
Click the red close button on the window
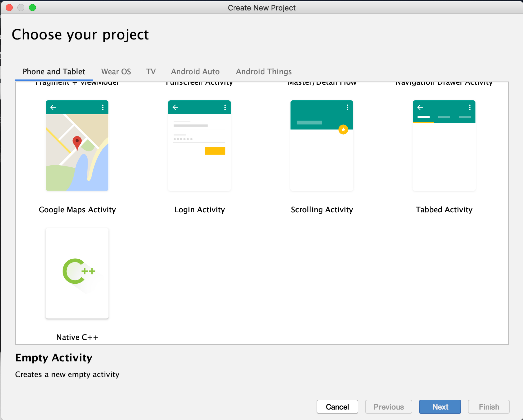9,8
